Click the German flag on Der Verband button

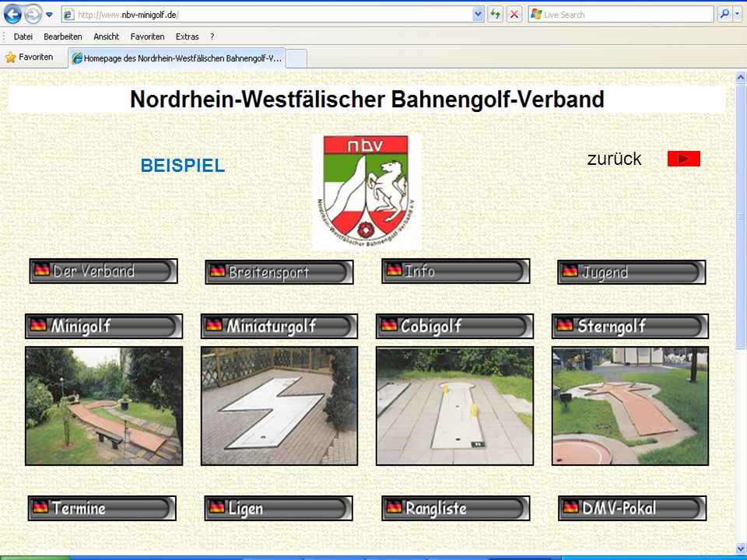coord(42,270)
